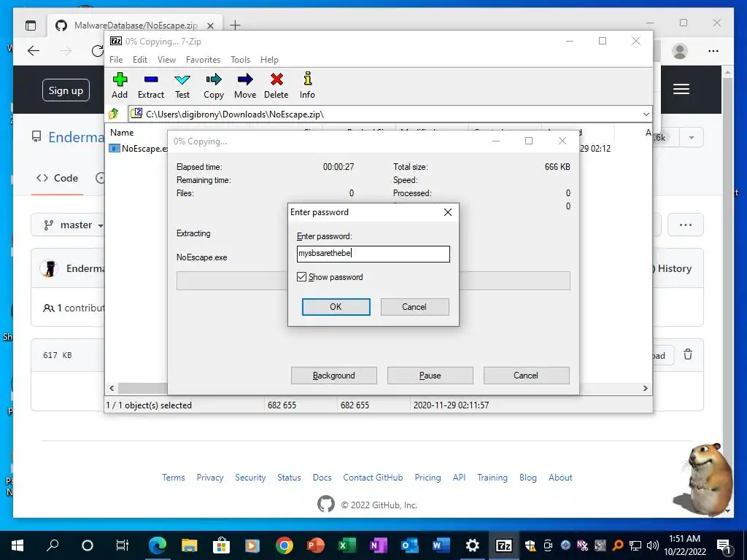Image resolution: width=747 pixels, height=560 pixels.
Task: Open the Favorites menu in 7-Zip
Action: pyautogui.click(x=203, y=60)
